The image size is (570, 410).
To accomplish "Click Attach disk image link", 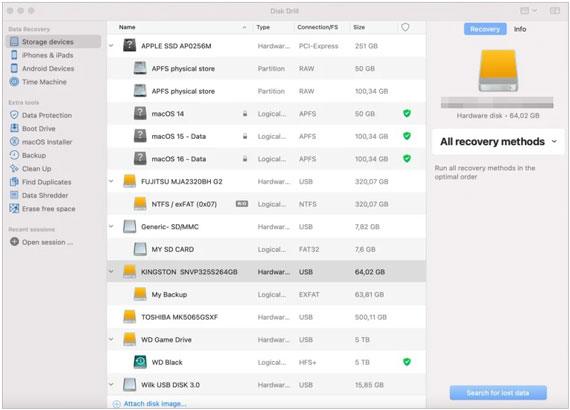I will [x=154, y=404].
